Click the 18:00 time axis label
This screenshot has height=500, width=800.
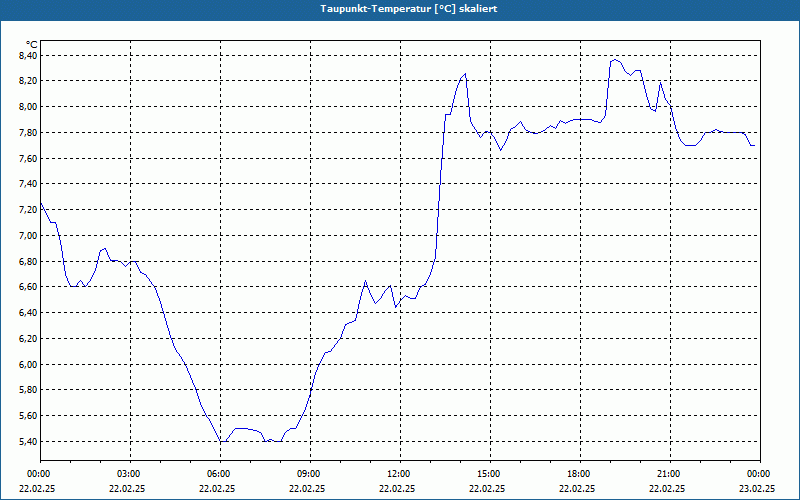580,474
